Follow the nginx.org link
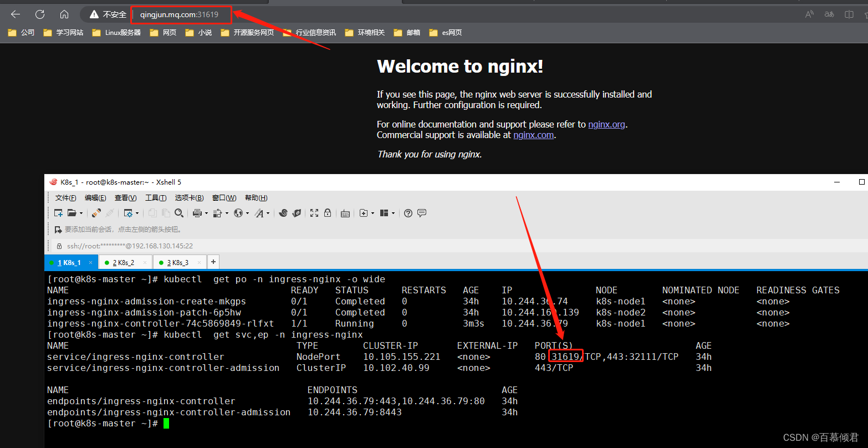 click(x=606, y=124)
